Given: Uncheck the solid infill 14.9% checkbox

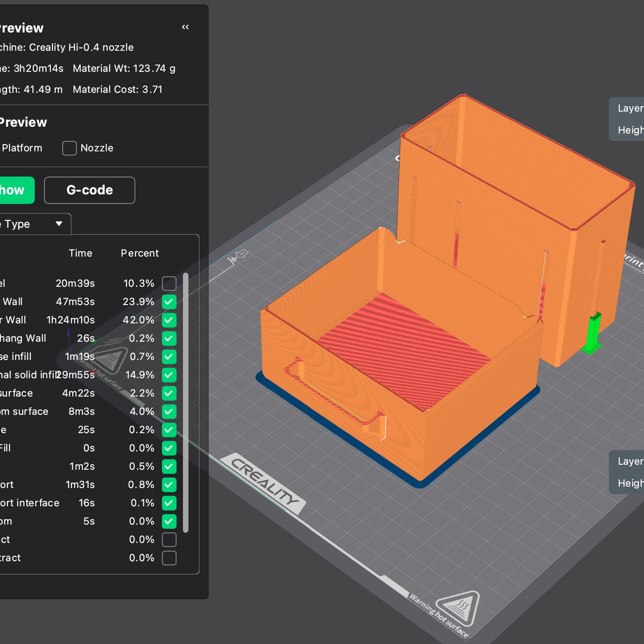Looking at the screenshot, I should [x=169, y=375].
